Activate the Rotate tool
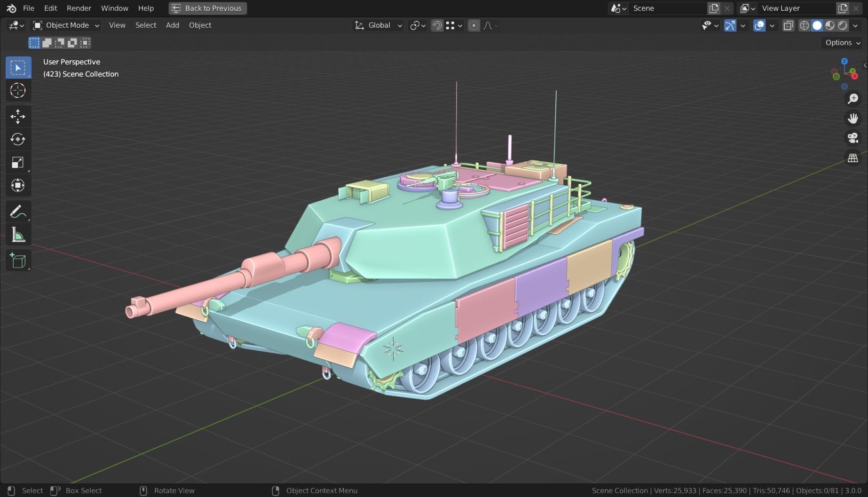 click(18, 139)
